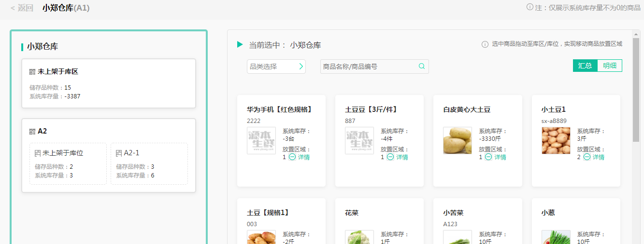Image resolution: width=644 pixels, height=244 pixels.
Task: Click the info icon beside the top note
Action: (x=530, y=7)
